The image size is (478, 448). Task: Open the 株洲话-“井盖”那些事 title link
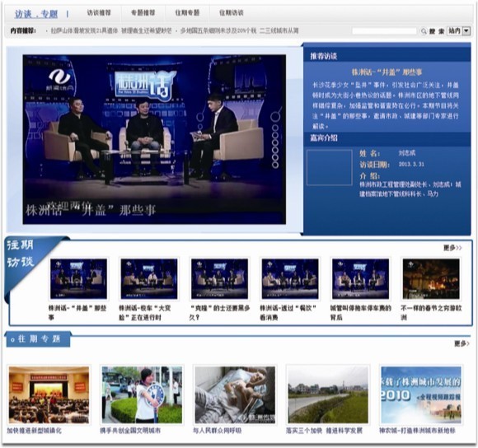387,72
